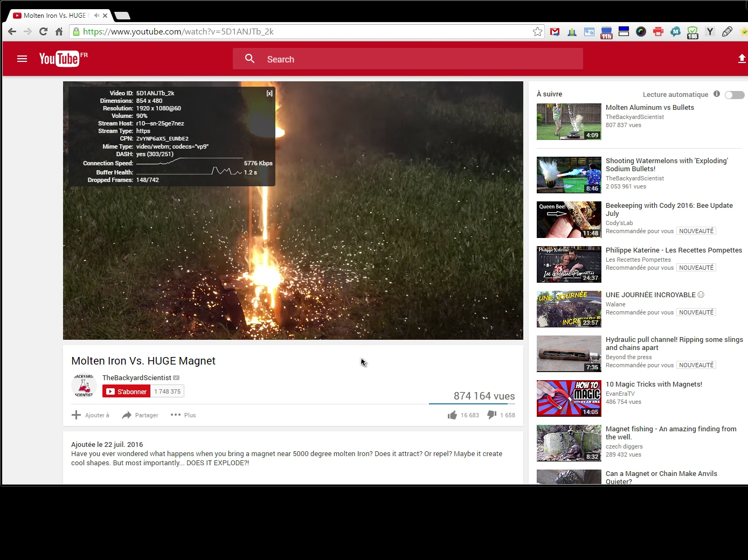
Task: Click the thumbs up like icon
Action: point(452,415)
